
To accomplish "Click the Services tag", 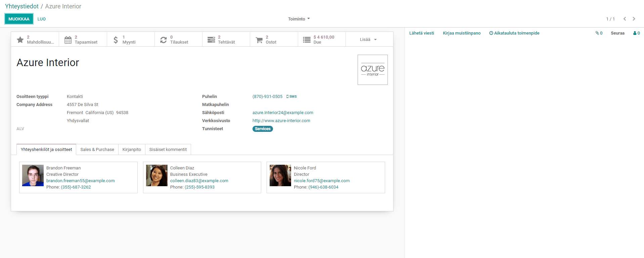I will (263, 129).
